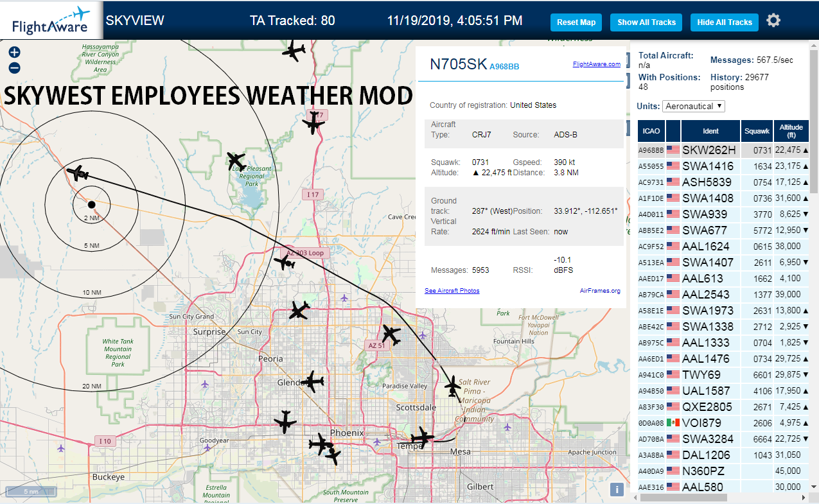819x504 pixels.
Task: Select aircraft icon below AZ 51 marker
Action: pos(391,335)
